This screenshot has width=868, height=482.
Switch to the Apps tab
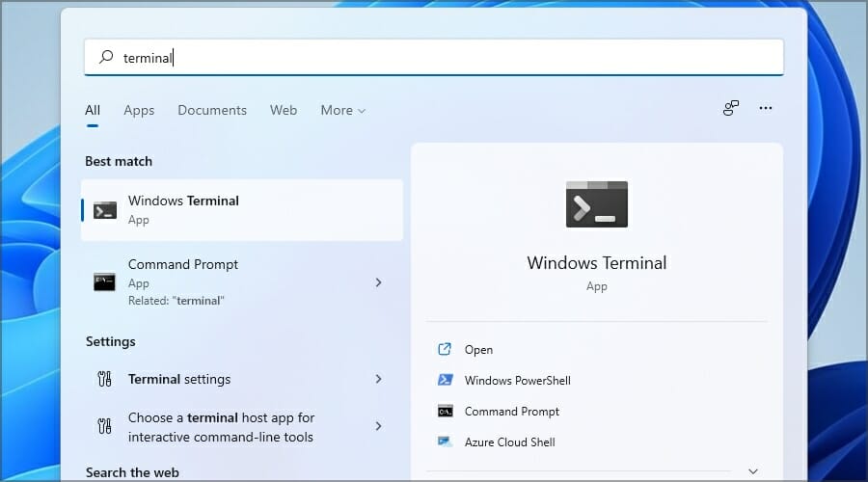139,110
